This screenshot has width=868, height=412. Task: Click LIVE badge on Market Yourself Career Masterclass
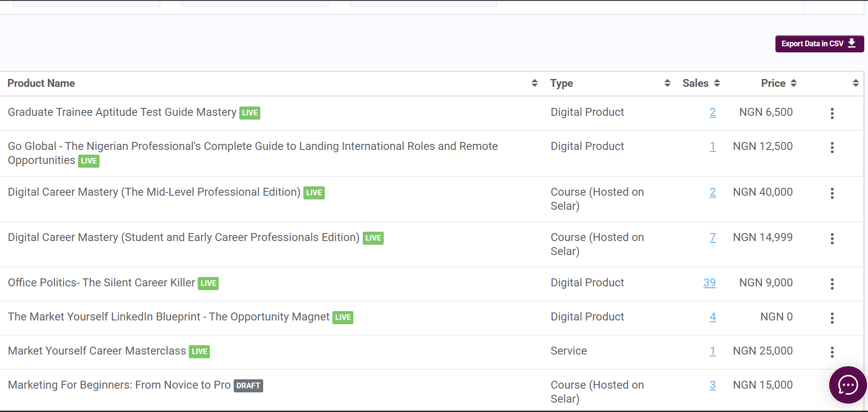coord(199,351)
